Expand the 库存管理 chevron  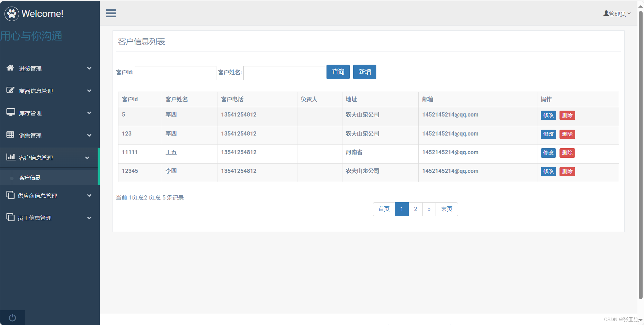[x=89, y=113]
